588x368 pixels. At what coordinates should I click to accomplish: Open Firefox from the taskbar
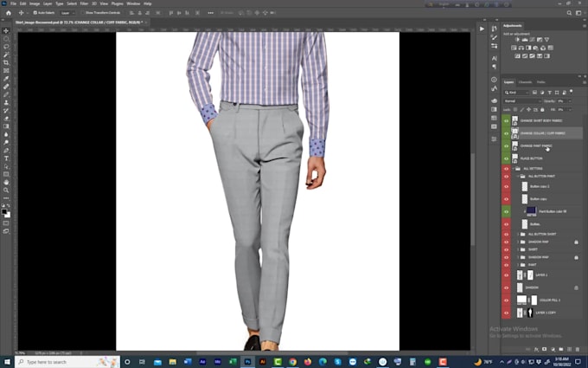coord(308,362)
